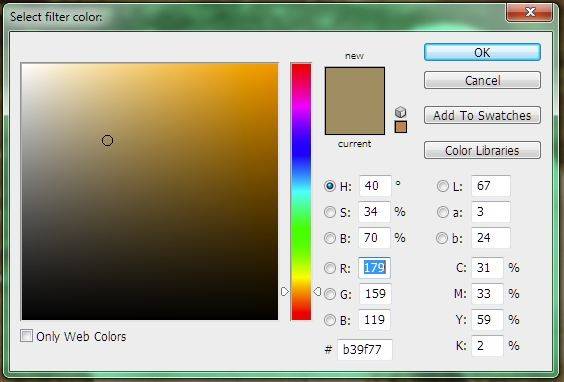Click the Magenta percent field
This screenshot has height=382, width=564.
[487, 294]
